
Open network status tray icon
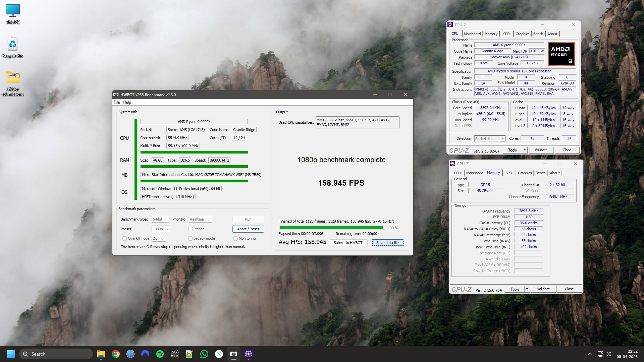click(600, 354)
